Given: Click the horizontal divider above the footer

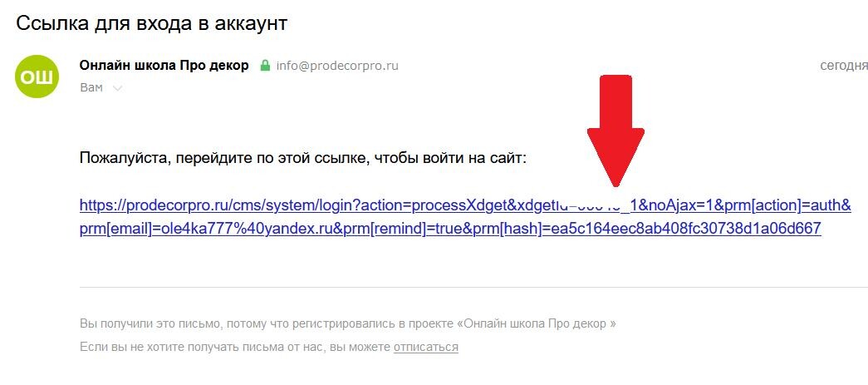Looking at the screenshot, I should [473, 288].
